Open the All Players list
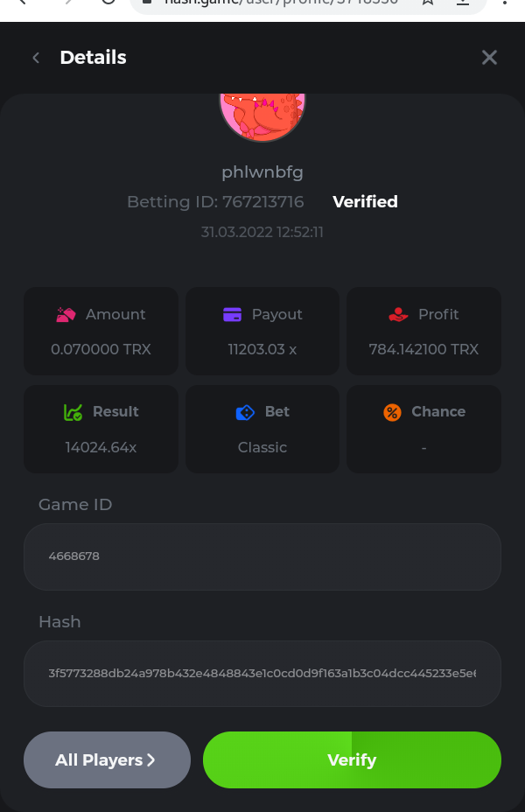525x812 pixels. pos(107,759)
